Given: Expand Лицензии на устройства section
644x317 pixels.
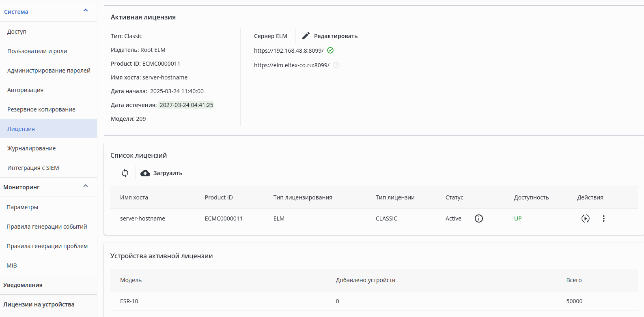Looking at the screenshot, I should tap(39, 304).
